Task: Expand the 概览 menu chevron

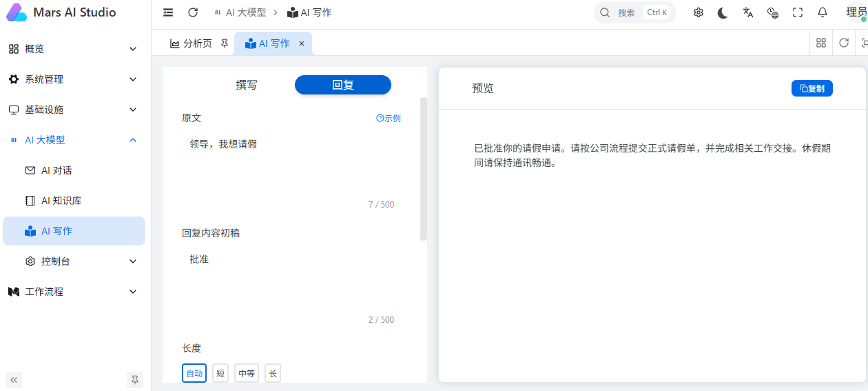Action: (x=133, y=49)
